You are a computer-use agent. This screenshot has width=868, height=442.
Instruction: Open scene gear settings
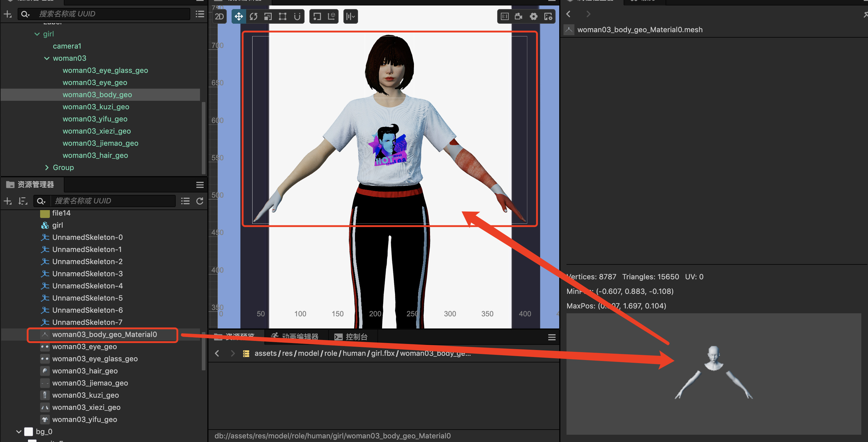pyautogui.click(x=533, y=16)
